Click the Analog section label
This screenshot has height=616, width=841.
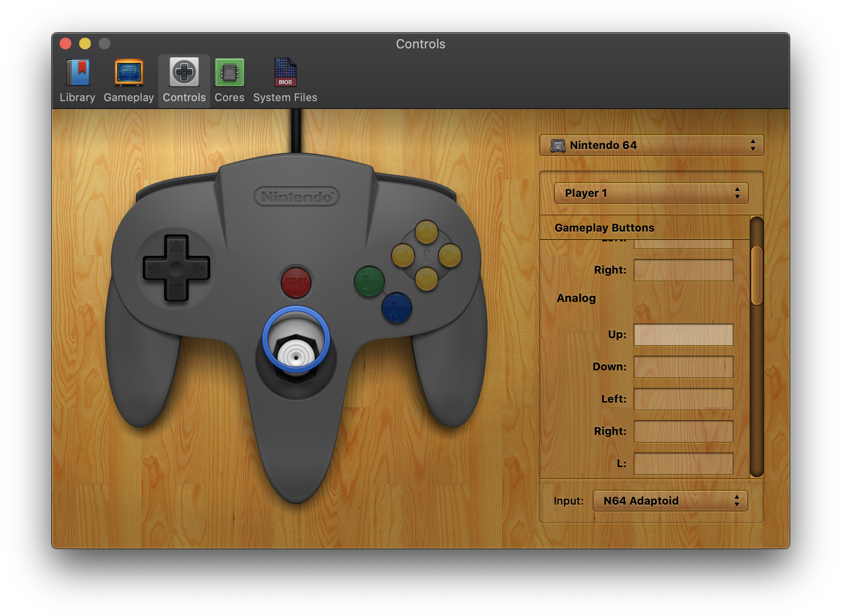pos(576,298)
